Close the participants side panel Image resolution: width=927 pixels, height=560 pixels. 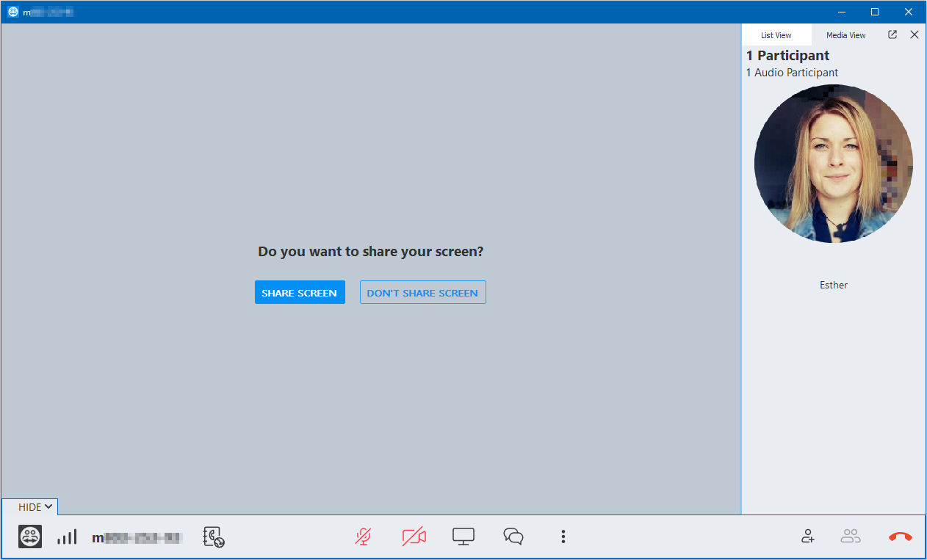[x=915, y=34]
